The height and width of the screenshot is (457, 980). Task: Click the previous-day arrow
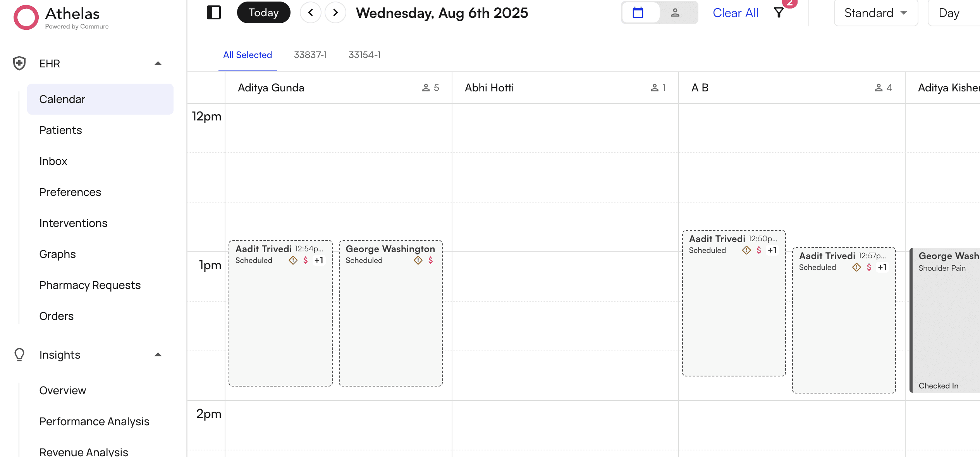tap(310, 12)
